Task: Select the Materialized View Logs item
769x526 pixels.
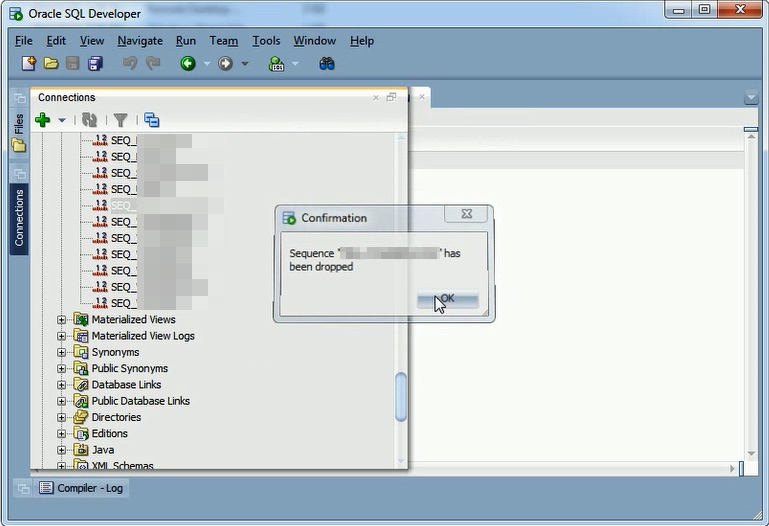Action: pyautogui.click(x=143, y=336)
